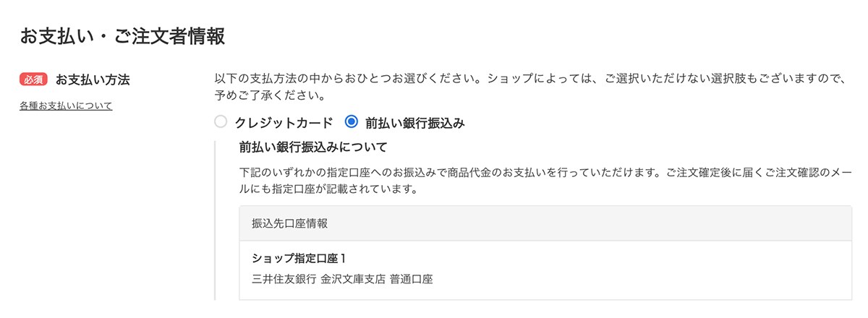This screenshot has height=318, width=868.
Task: Click the 振込先口座情報 table header
Action: (289, 223)
